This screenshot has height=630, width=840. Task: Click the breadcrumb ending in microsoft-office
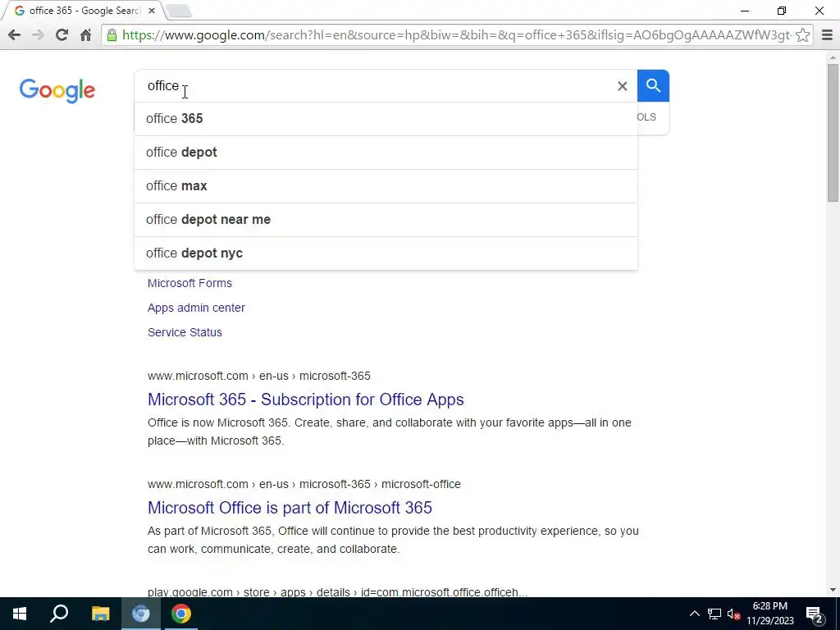tap(304, 484)
